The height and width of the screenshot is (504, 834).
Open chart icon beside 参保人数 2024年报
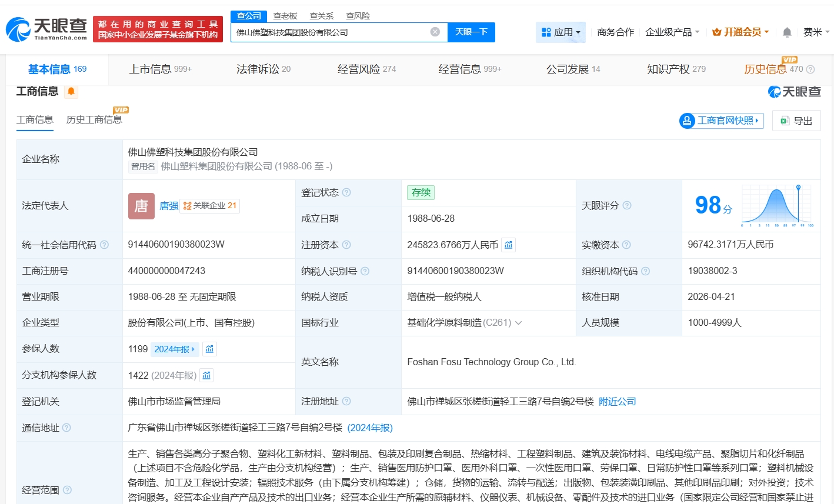tap(209, 349)
